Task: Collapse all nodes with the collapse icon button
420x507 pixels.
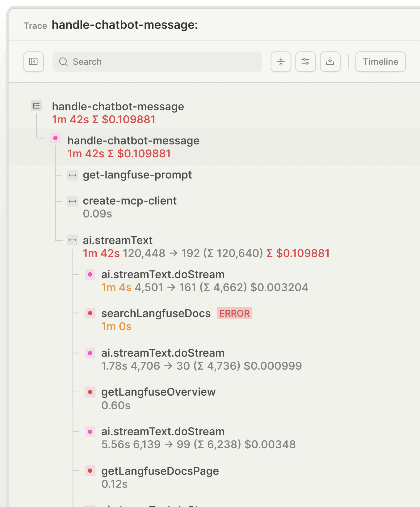Action: [x=281, y=62]
